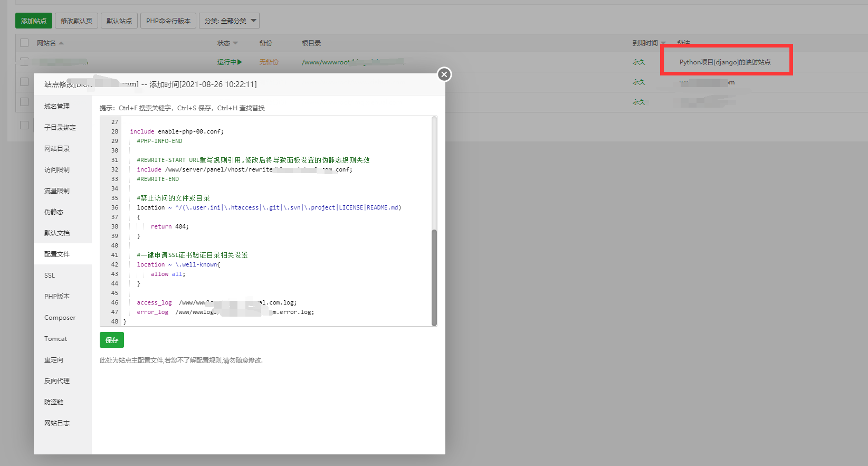Click the #PHP-INFO-END comment line

pos(159,141)
